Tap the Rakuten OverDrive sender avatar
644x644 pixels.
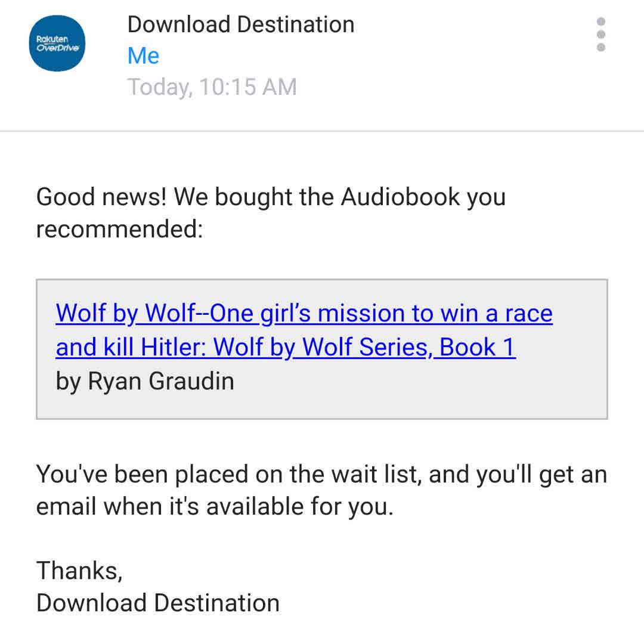click(57, 44)
